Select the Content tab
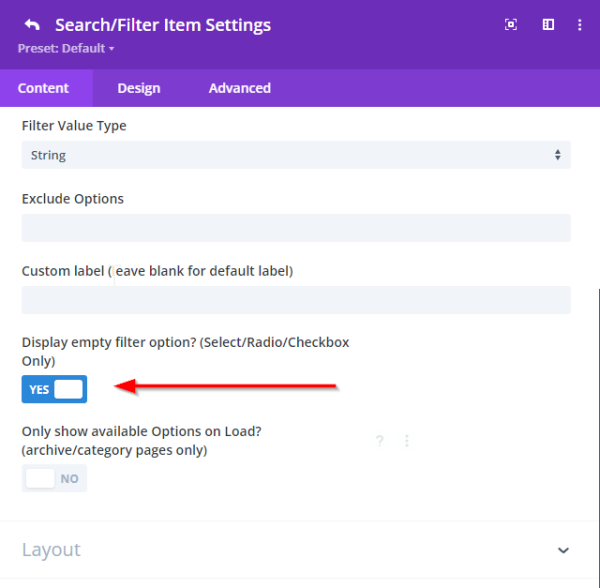This screenshot has width=600, height=588. click(44, 88)
